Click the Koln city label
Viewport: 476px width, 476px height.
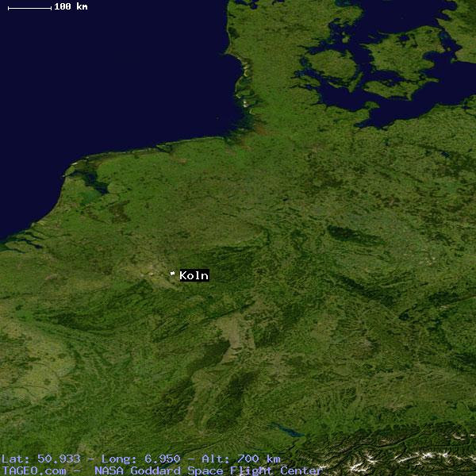tap(194, 275)
